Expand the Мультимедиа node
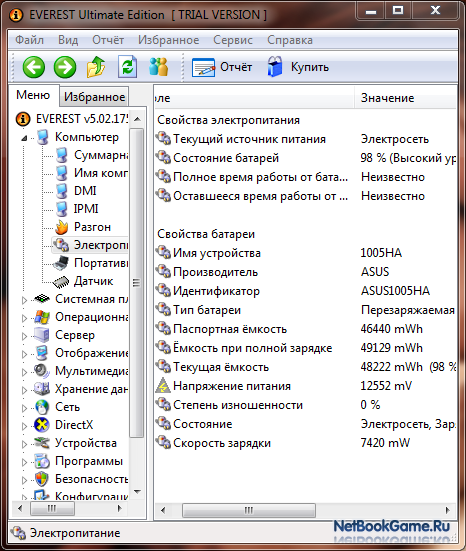Screen dimensions: 466x551 (x=24, y=372)
